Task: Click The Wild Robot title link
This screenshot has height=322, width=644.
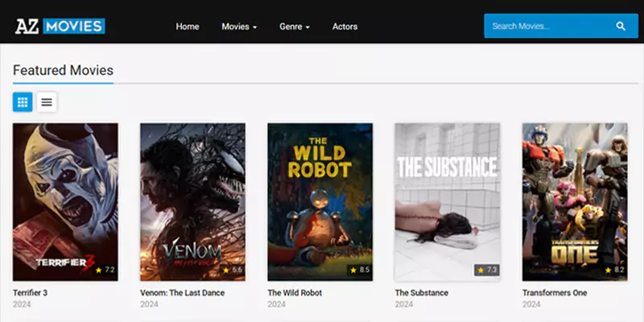Action: [x=295, y=293]
